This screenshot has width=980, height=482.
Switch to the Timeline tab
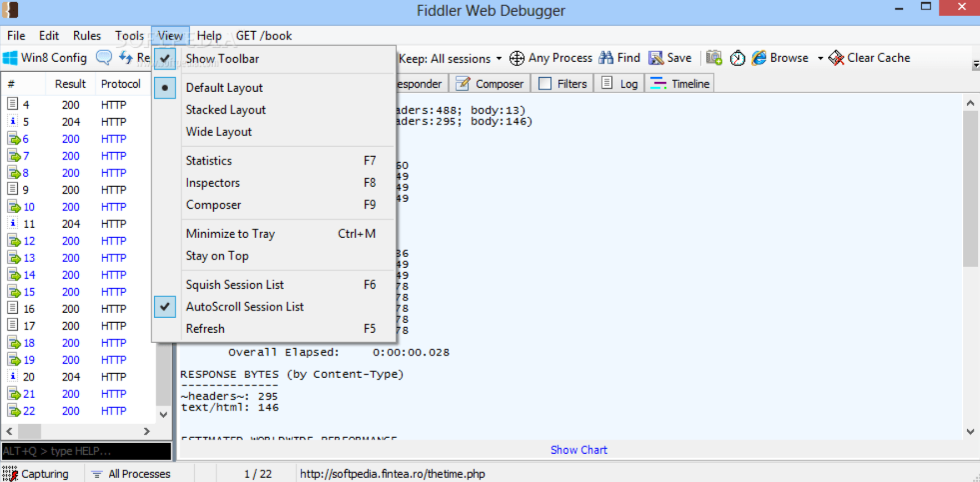pos(680,83)
